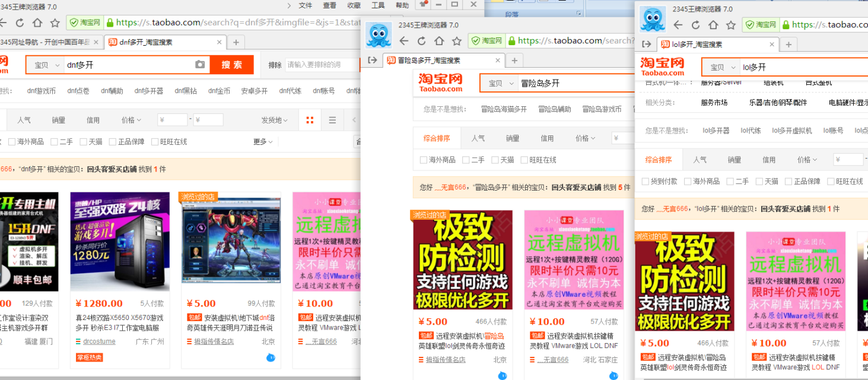This screenshot has width=868, height=380.
Task: Check 货到付款 in lol window
Action: pos(645,181)
